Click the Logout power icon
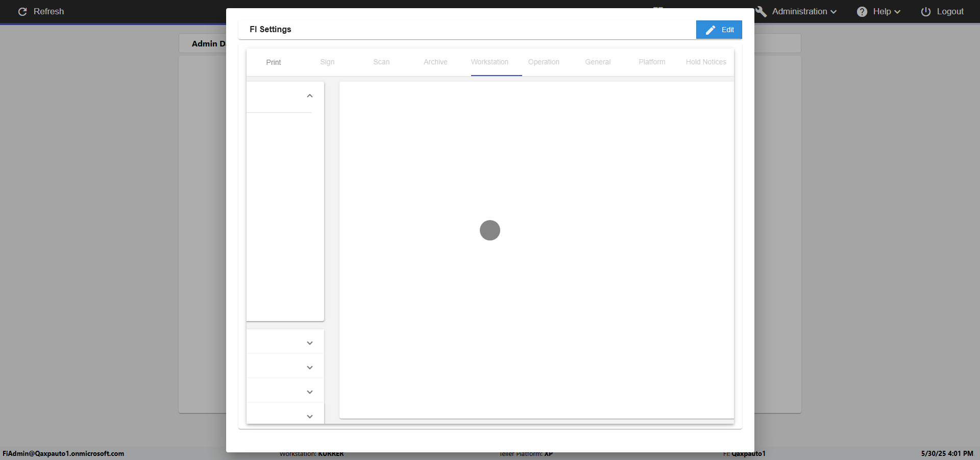Image resolution: width=980 pixels, height=460 pixels. tap(926, 11)
